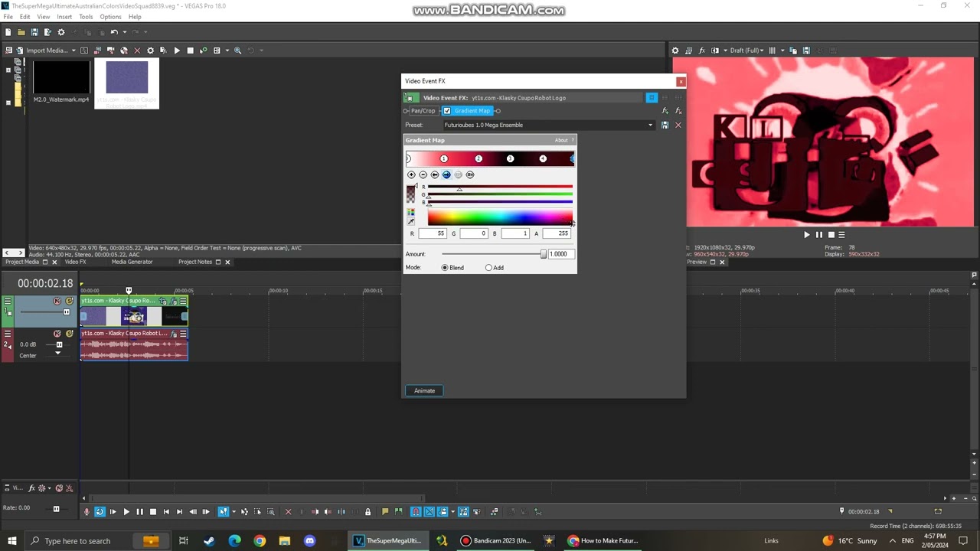Open the Pan/Crop chain item

423,111
